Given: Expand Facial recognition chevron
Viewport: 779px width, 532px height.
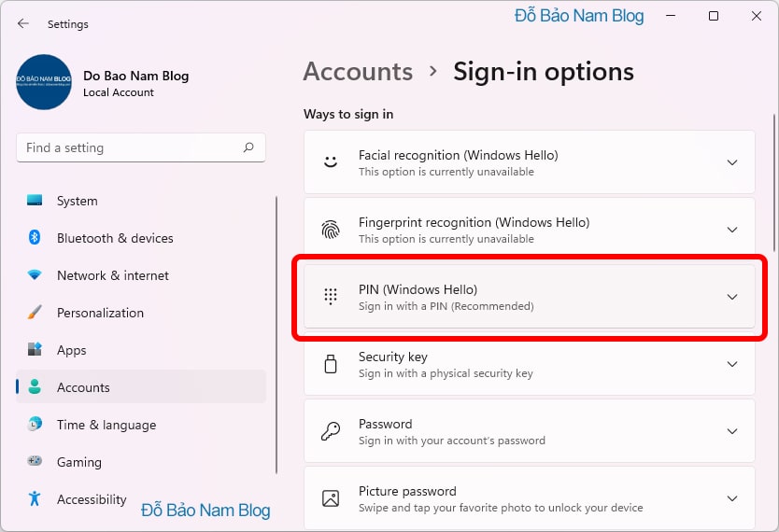Looking at the screenshot, I should click(x=731, y=162).
